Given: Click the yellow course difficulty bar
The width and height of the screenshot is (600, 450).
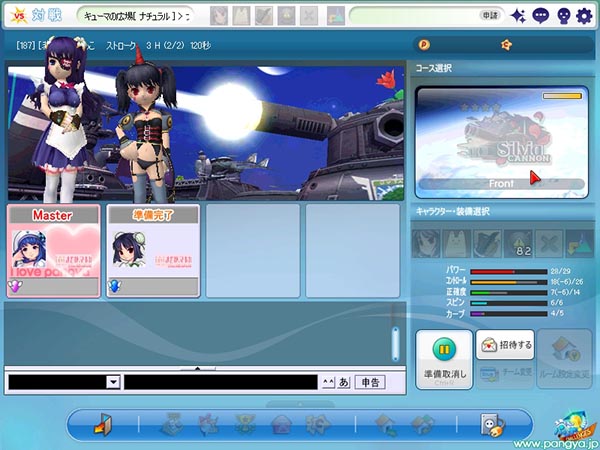Looking at the screenshot, I should (562, 96).
